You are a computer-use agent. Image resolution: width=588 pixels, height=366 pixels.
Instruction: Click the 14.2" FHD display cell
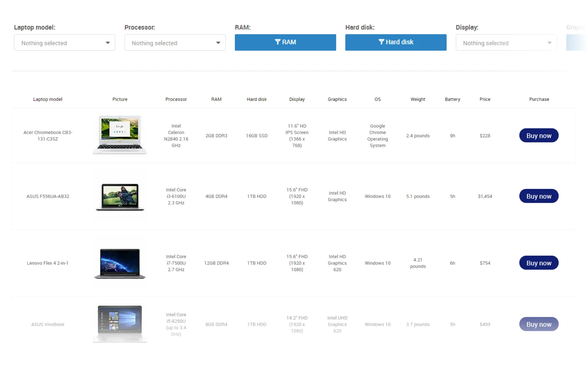click(297, 324)
